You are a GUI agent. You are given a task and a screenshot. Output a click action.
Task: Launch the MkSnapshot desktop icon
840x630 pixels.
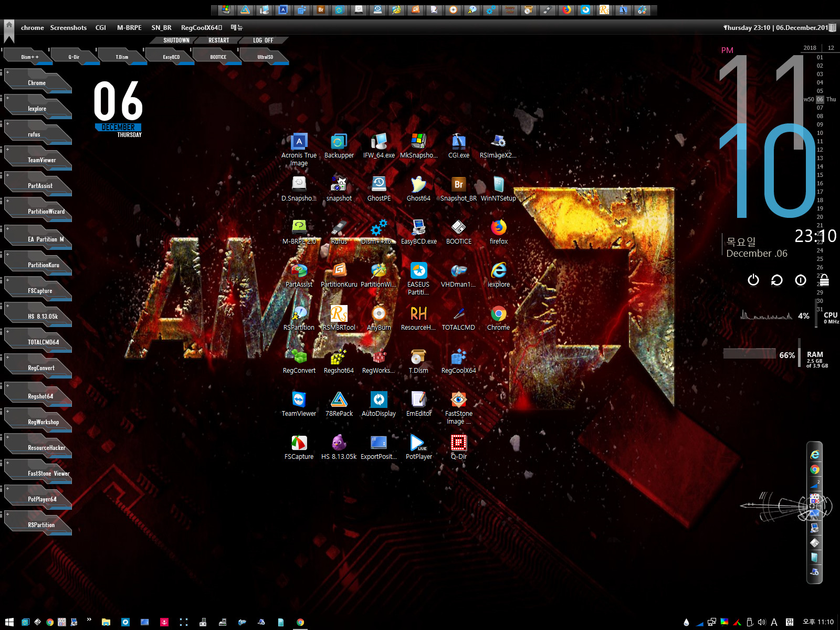pyautogui.click(x=418, y=146)
